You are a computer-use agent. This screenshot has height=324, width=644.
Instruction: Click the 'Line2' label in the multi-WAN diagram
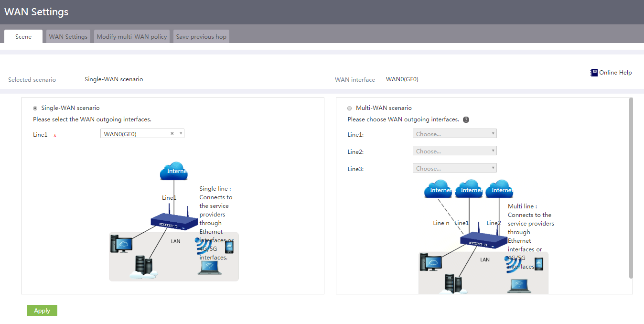click(494, 223)
